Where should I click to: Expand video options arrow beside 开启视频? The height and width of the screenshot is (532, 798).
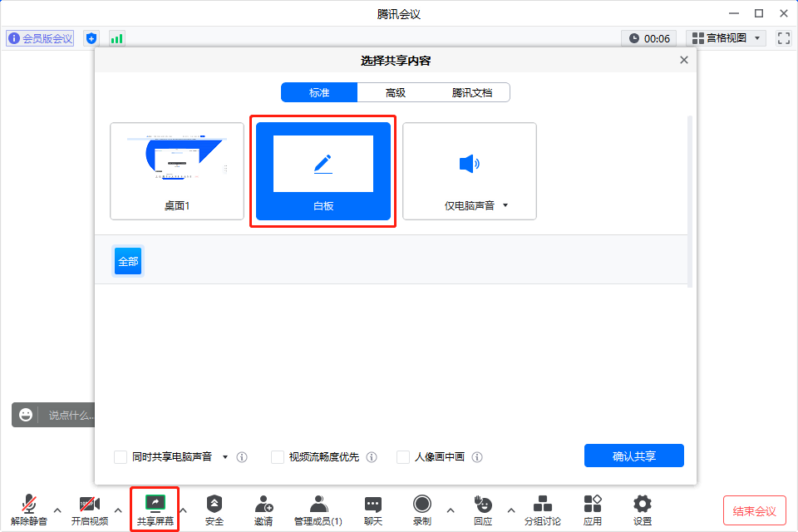pos(118,510)
